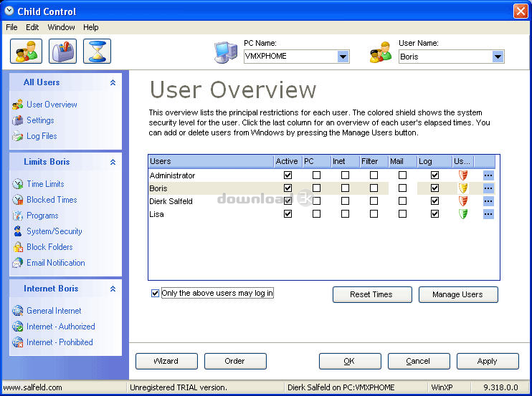Image resolution: width=532 pixels, height=396 pixels.
Task: Collapse the All Users panel
Action: (x=113, y=83)
